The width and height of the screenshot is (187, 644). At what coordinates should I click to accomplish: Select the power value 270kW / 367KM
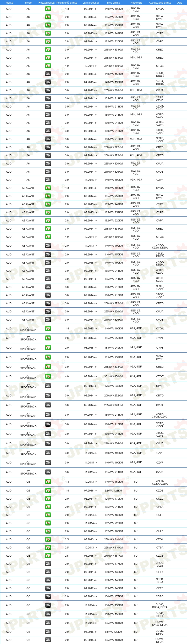[113, 555]
